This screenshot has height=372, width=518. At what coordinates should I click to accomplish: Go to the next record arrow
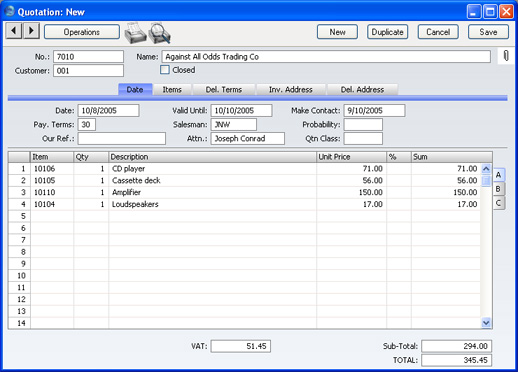(31, 31)
